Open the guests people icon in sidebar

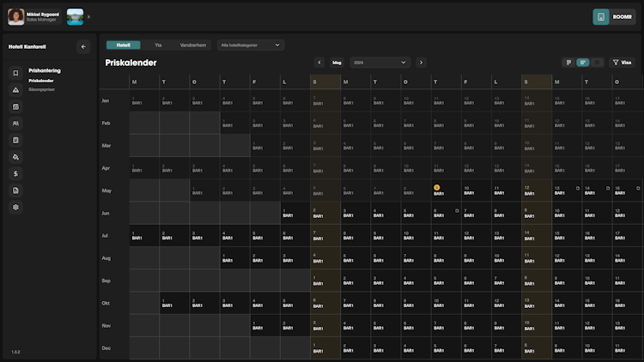pos(15,124)
